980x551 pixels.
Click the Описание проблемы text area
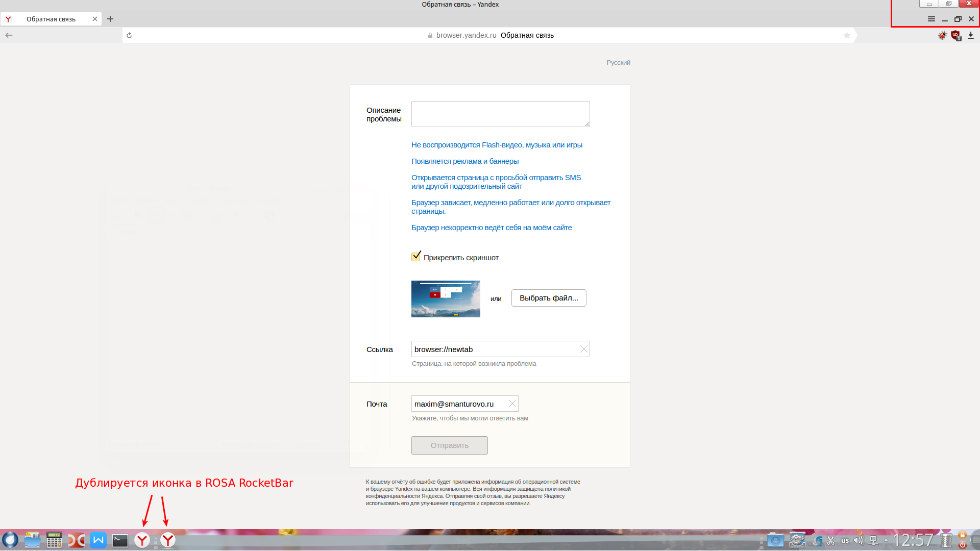tap(500, 114)
